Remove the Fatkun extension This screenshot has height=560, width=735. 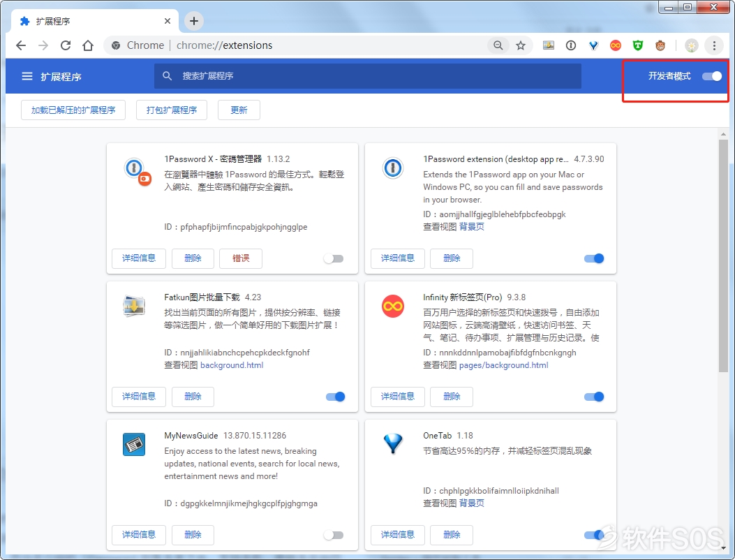[193, 397]
